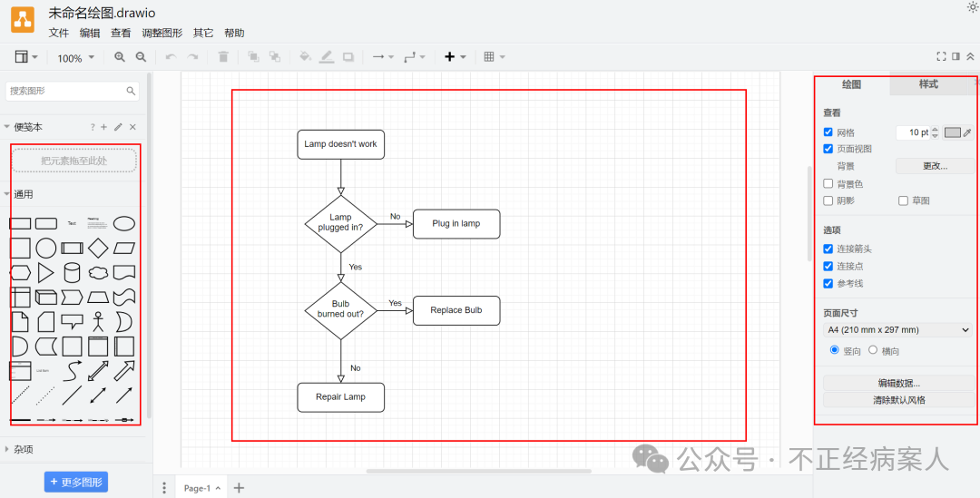Click the grid color swatch

[952, 132]
